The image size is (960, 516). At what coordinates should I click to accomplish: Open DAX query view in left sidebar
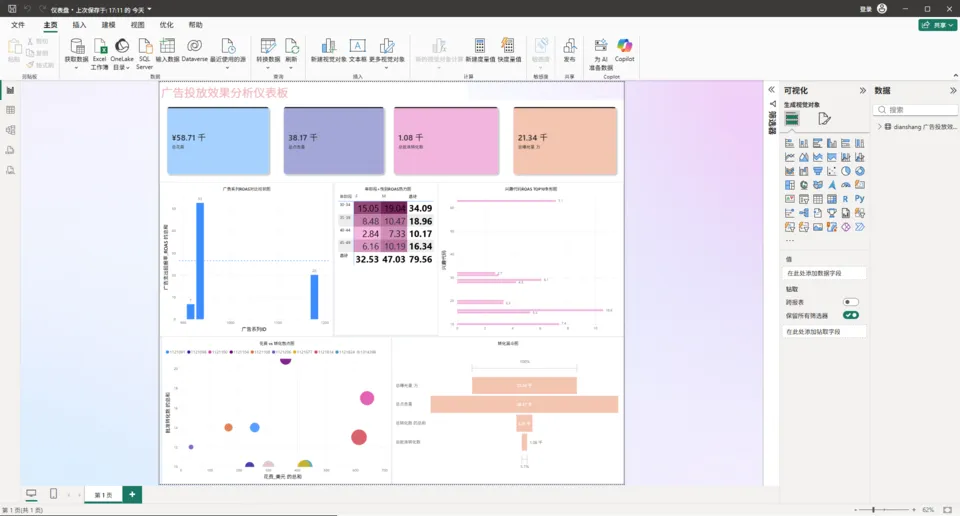(10, 150)
